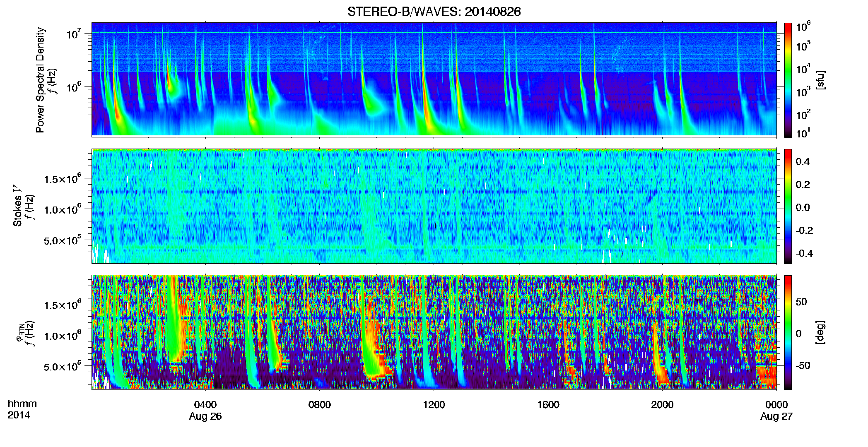Click the Stokes V color bar
This screenshot has height=447, width=868.
[788, 206]
